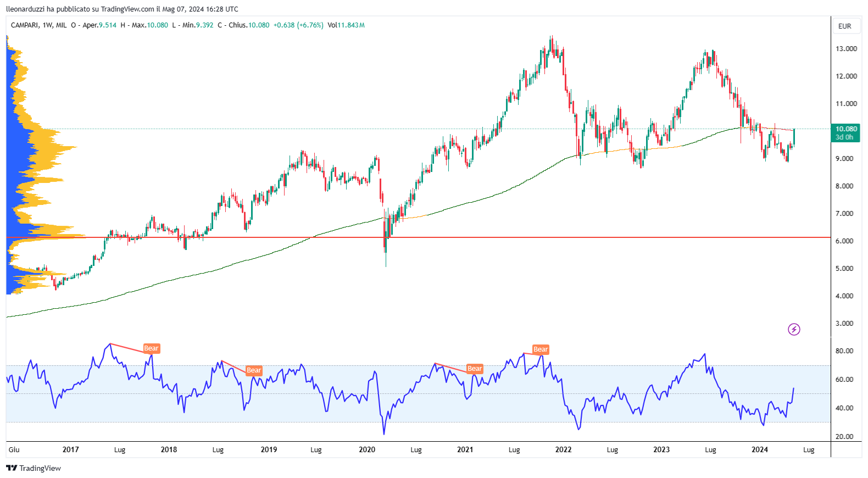This screenshot has height=478, width=868.
Task: Click the TradingView logo at bottom left
Action: [34, 468]
